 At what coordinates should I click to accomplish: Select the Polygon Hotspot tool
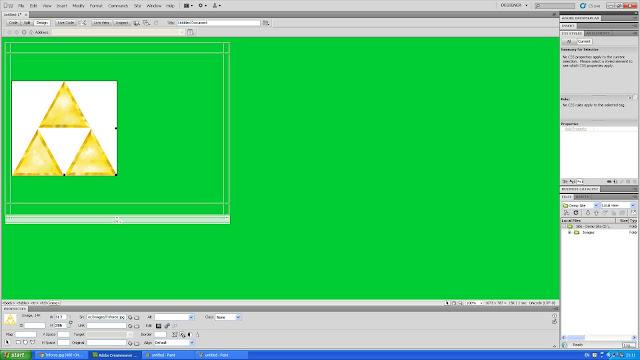pyautogui.click(x=33, y=342)
